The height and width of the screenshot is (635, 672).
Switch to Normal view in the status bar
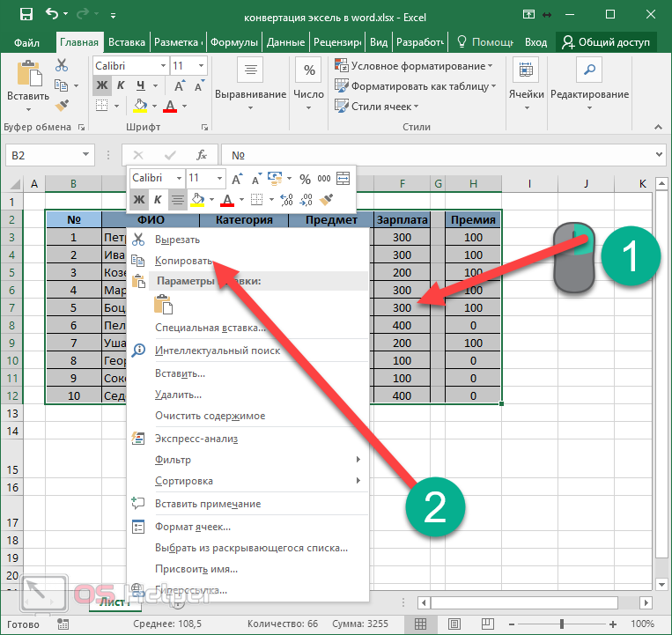[420, 624]
